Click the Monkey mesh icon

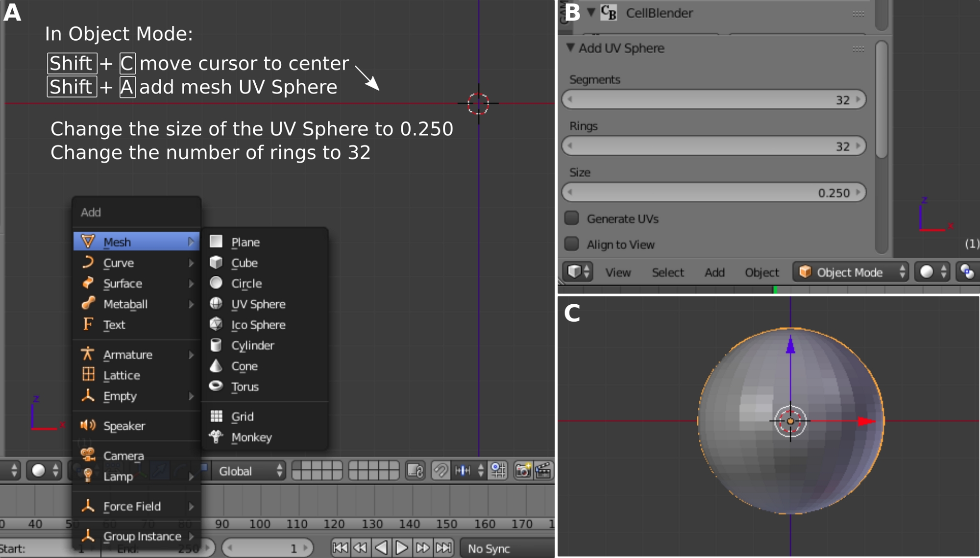(216, 437)
